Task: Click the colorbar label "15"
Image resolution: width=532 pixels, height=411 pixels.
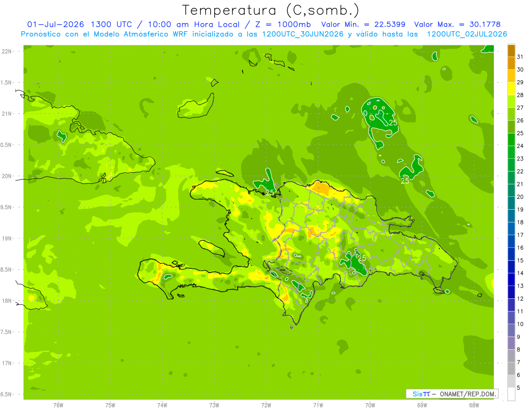Action: pyautogui.click(x=520, y=260)
